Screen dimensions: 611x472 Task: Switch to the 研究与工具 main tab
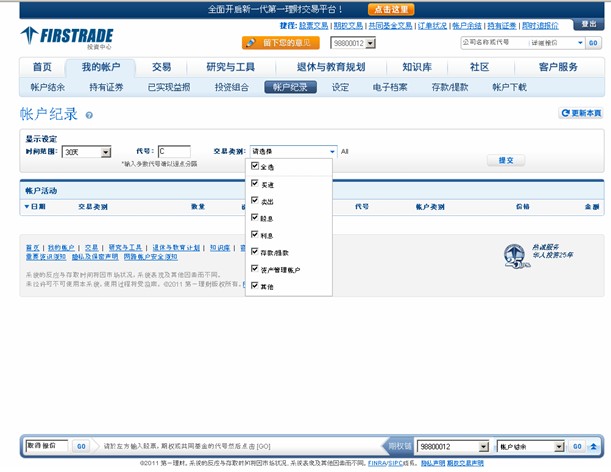230,67
